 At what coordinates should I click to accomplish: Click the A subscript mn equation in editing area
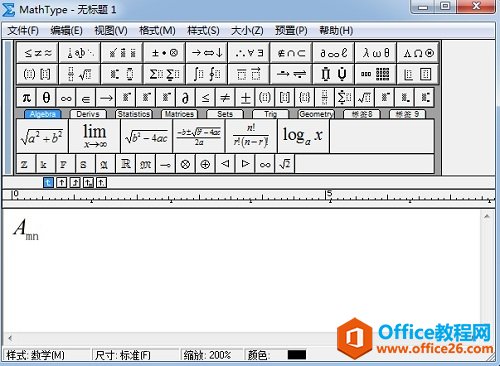[26, 229]
